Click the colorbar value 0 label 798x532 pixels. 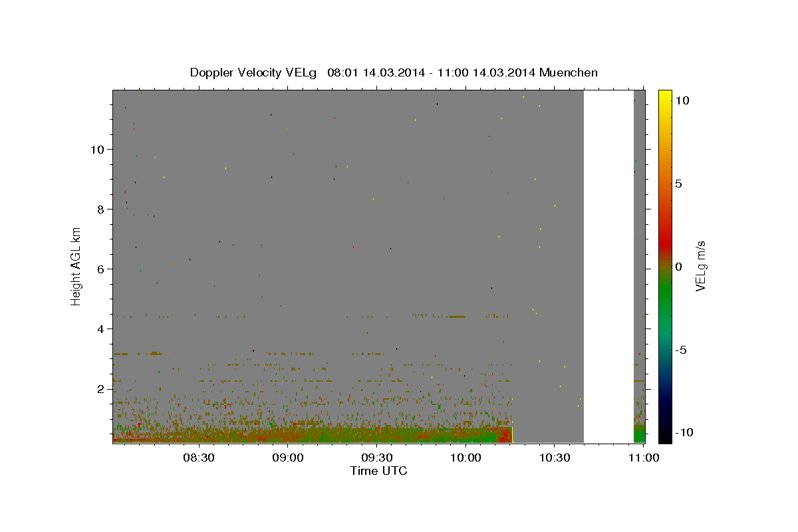(678, 267)
